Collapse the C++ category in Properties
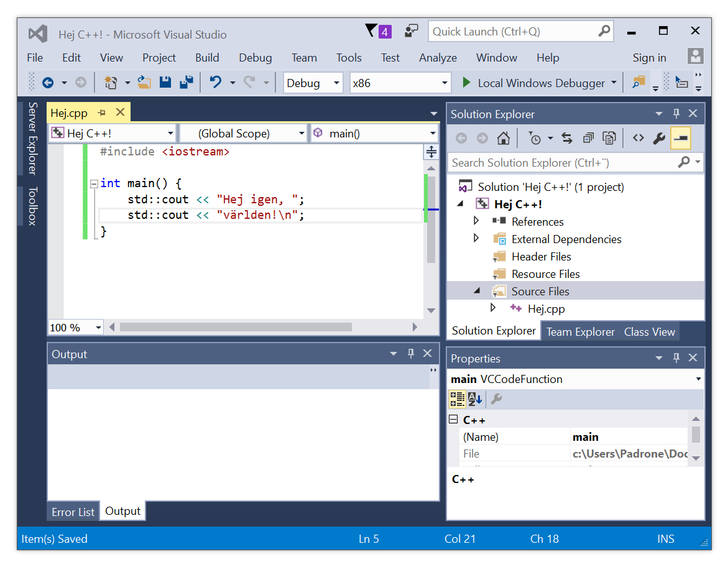The image size is (728, 567). point(454,419)
